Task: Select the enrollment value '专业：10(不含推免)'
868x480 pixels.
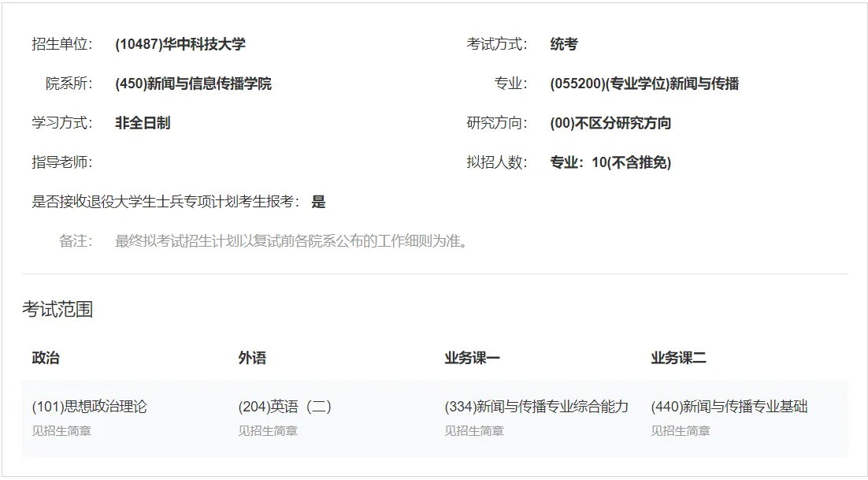Action: tap(610, 162)
